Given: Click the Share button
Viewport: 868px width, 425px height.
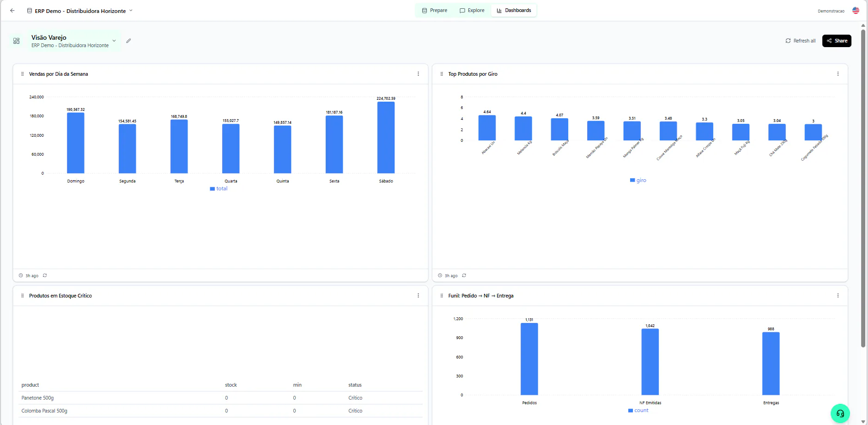Looking at the screenshot, I should tap(837, 41).
